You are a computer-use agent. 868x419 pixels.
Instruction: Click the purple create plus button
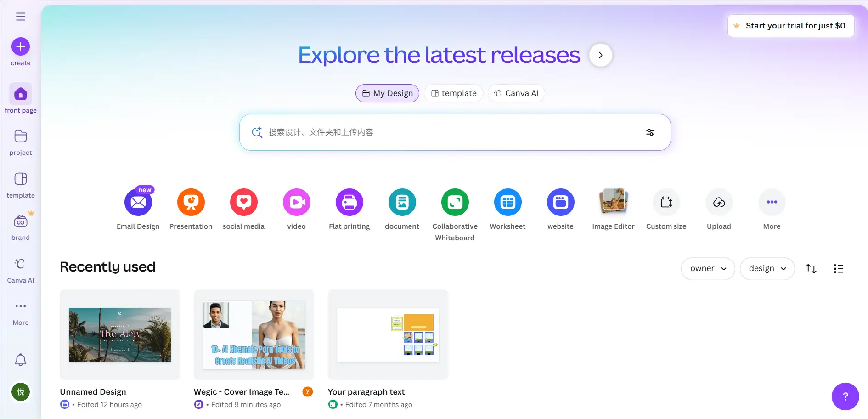tap(21, 47)
